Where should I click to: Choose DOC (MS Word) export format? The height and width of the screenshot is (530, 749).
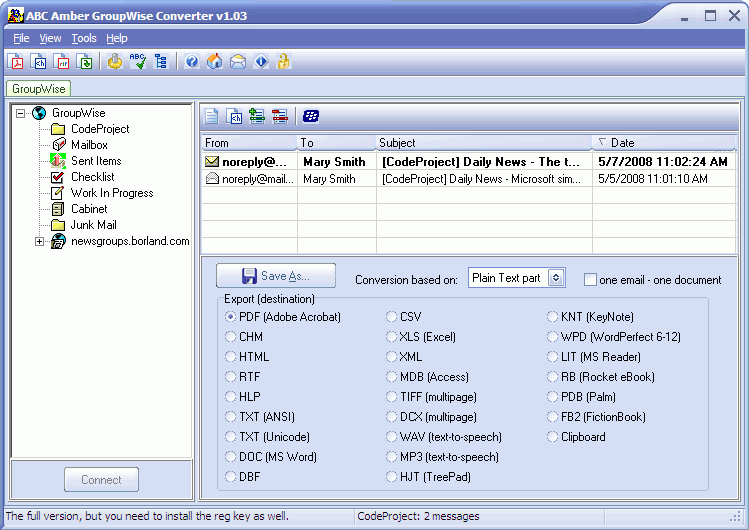[x=231, y=457]
